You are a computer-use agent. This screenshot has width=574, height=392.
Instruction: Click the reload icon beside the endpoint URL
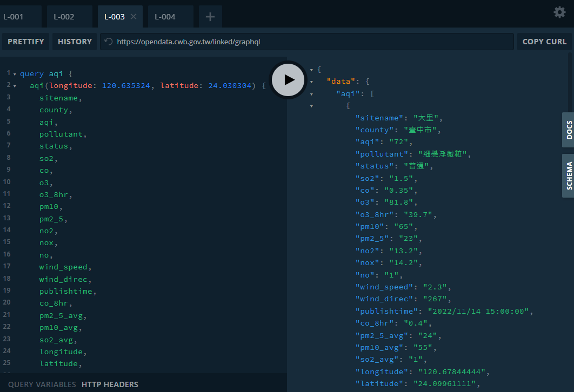tap(109, 42)
